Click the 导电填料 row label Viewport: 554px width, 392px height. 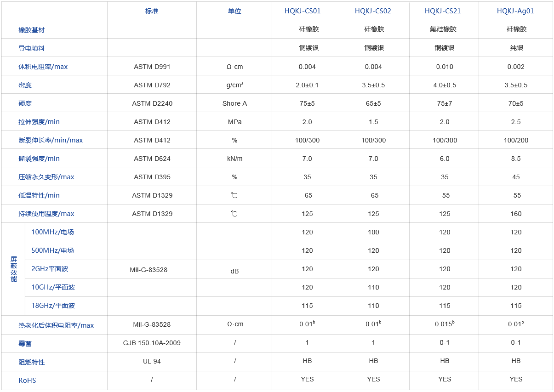[x=32, y=48]
